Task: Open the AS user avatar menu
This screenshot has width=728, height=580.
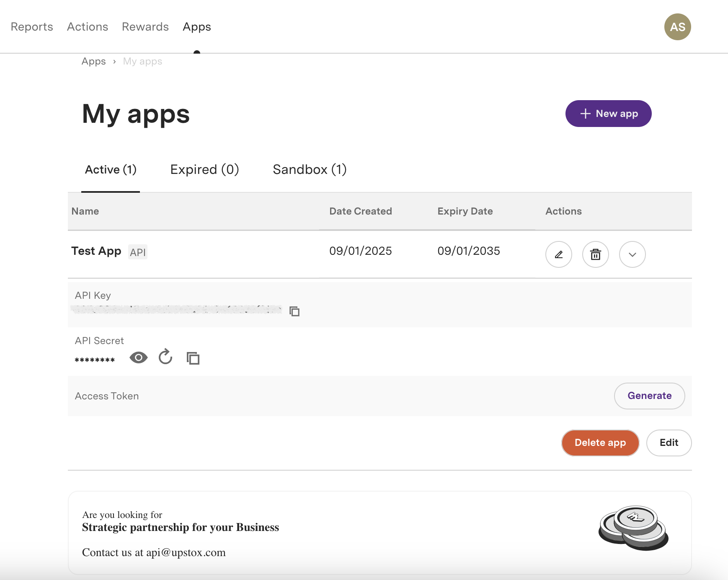Action: click(677, 27)
